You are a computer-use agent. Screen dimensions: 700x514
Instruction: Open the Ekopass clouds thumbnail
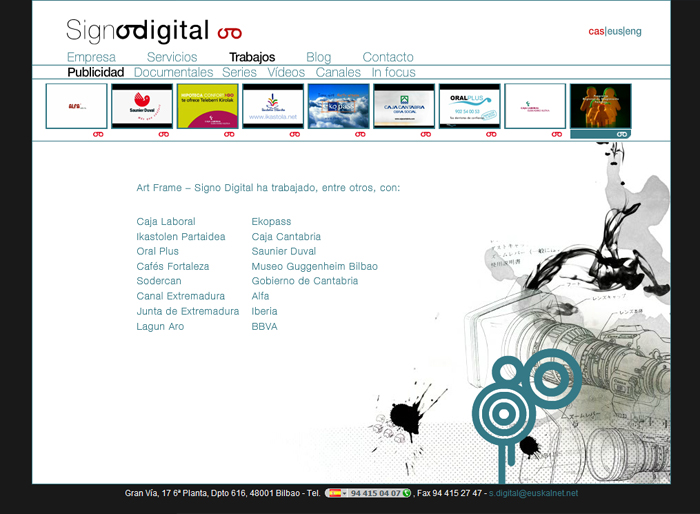[x=338, y=106]
